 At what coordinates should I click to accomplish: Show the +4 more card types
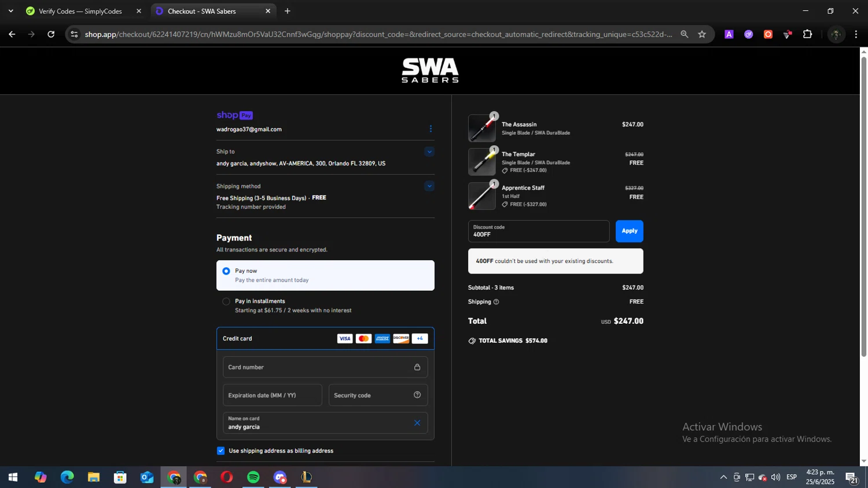pyautogui.click(x=420, y=339)
